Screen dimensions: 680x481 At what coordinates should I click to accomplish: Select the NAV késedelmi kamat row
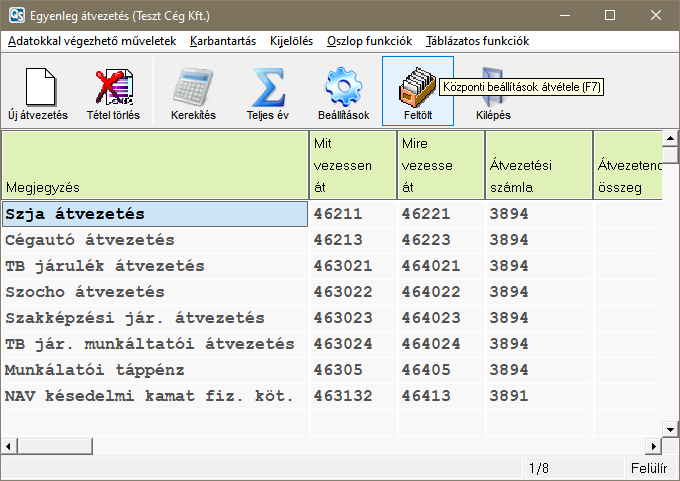(155, 396)
